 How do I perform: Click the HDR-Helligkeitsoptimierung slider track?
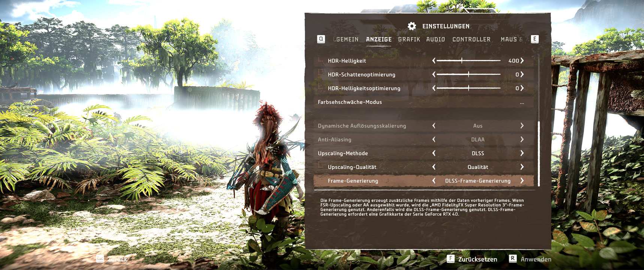click(x=469, y=88)
